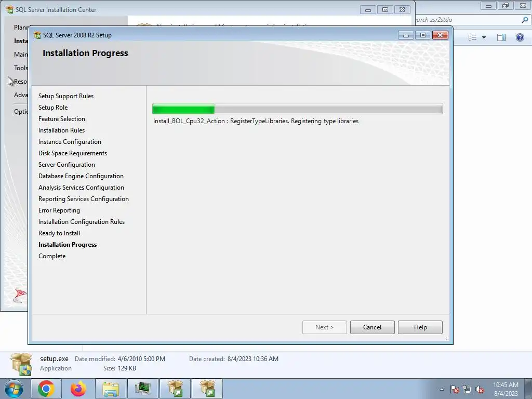Open the clock showing 10:45 AM

pyautogui.click(x=506, y=389)
